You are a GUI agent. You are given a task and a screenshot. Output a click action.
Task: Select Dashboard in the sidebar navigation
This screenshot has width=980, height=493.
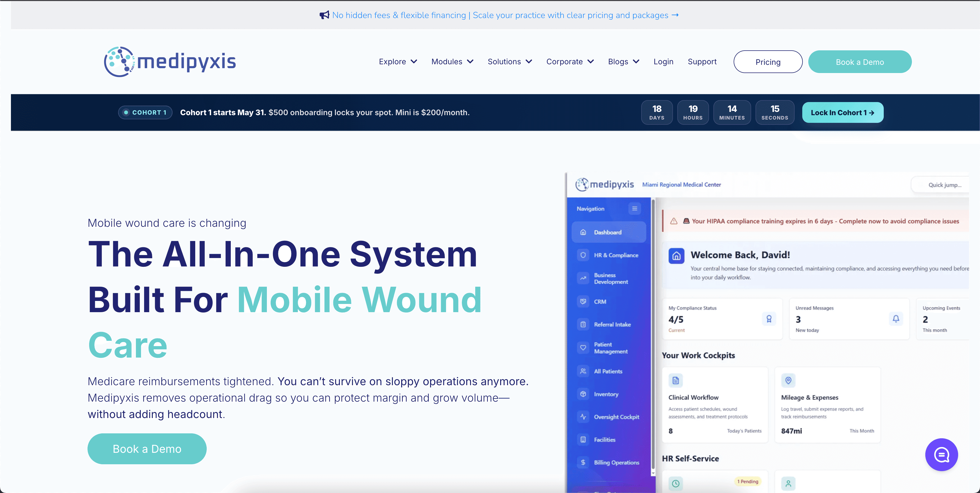pos(609,232)
